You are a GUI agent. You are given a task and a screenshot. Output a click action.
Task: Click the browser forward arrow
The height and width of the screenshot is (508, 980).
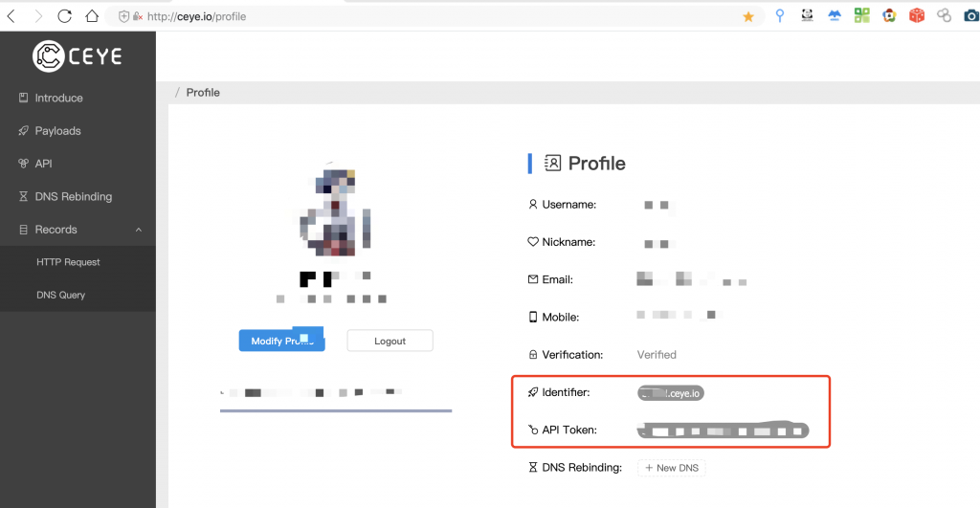[38, 16]
